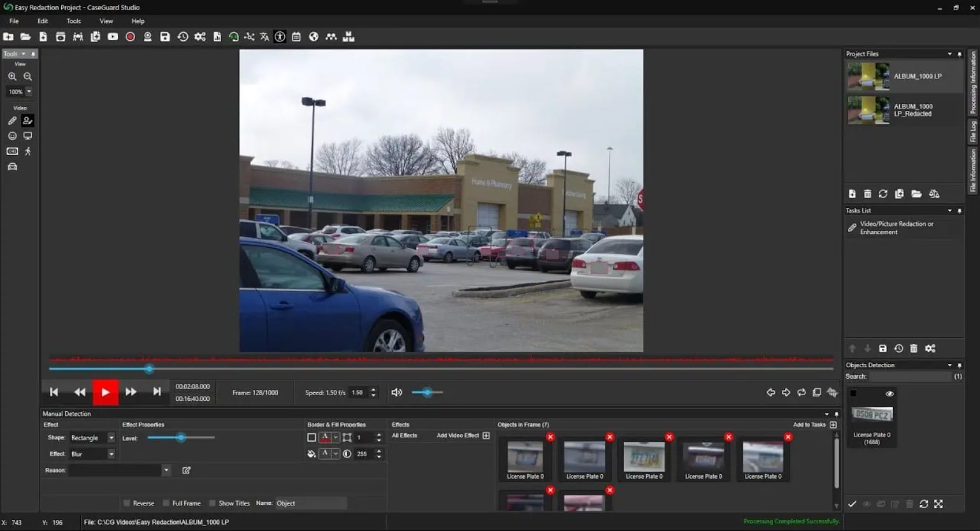Expand the Reason dropdown
The height and width of the screenshot is (531, 980).
[166, 470]
